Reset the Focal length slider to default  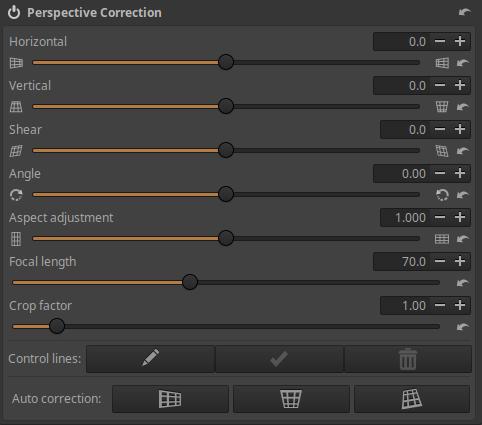tap(463, 283)
